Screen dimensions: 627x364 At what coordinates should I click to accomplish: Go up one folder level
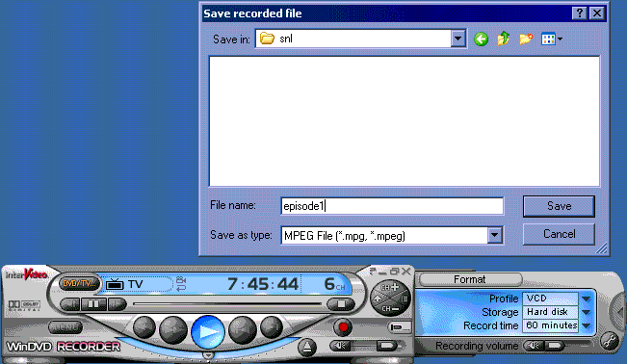tap(503, 39)
